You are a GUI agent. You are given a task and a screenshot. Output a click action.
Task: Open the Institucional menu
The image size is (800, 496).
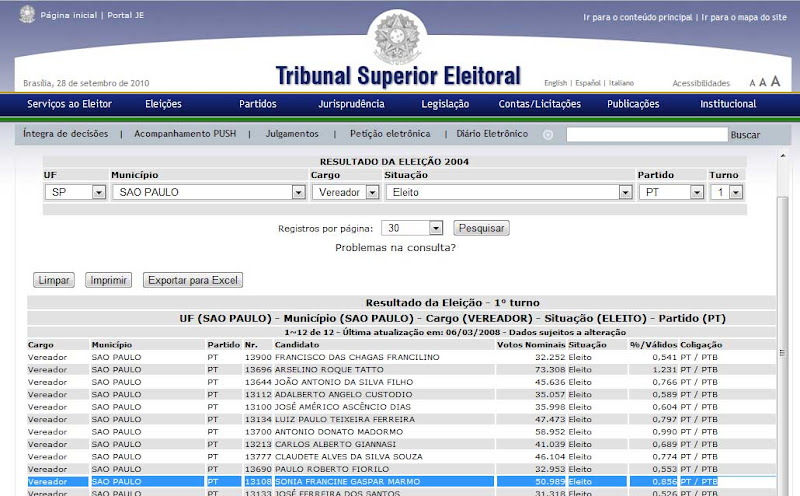coord(728,104)
